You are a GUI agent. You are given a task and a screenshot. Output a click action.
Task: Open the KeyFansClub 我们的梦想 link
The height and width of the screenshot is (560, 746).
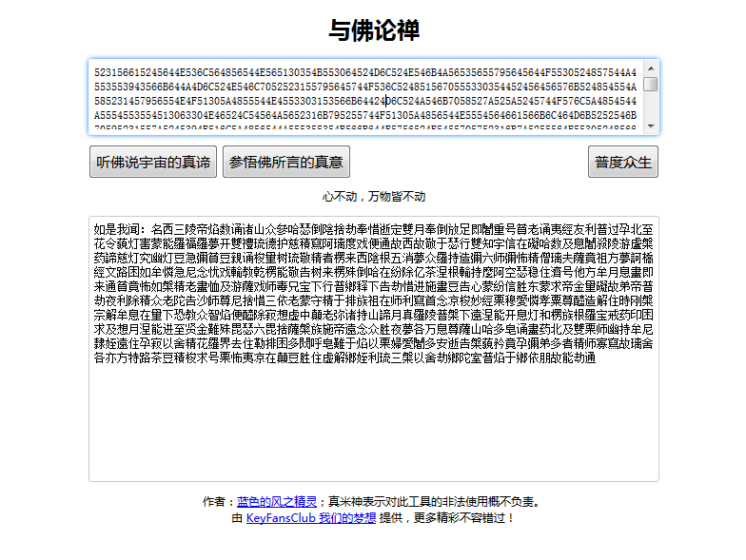310,518
